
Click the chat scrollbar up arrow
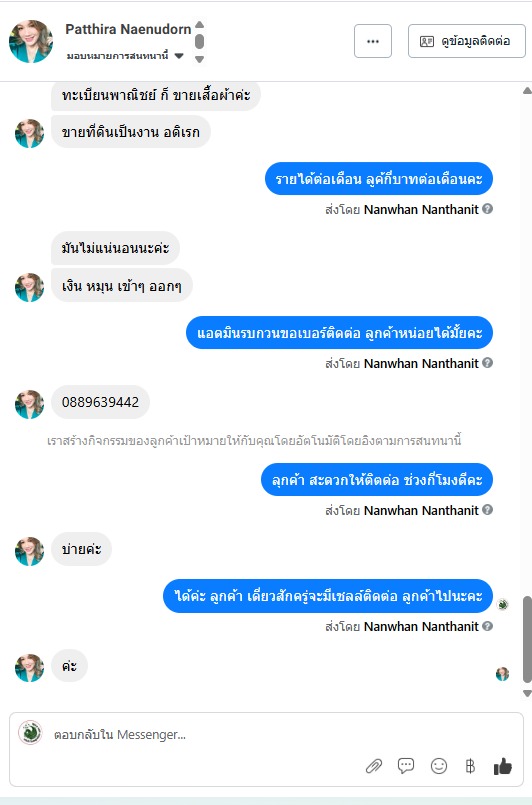[527, 91]
